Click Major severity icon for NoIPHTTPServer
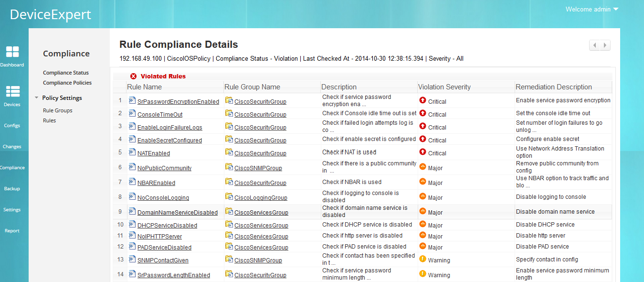 click(422, 235)
